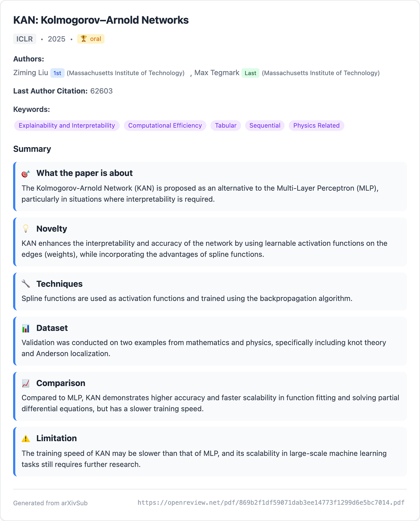This screenshot has height=521, width=420.
Task: Open the openreview.net PDF link
Action: click(271, 502)
